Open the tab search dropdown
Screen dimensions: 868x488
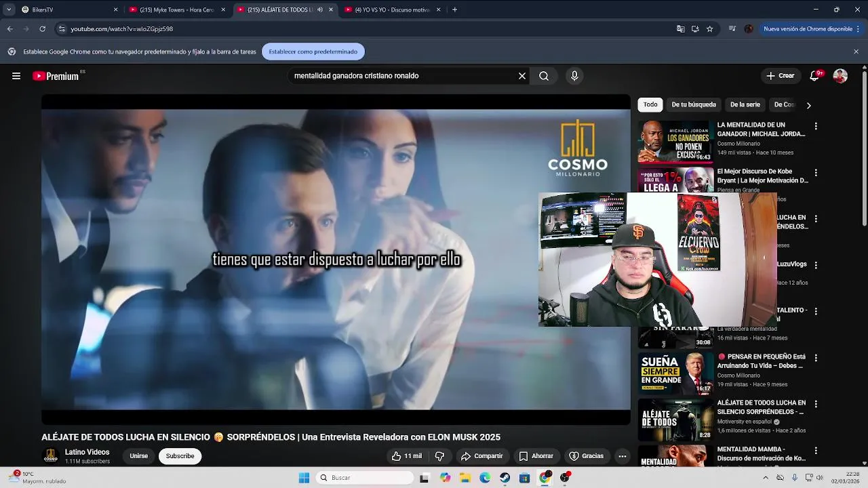9,9
